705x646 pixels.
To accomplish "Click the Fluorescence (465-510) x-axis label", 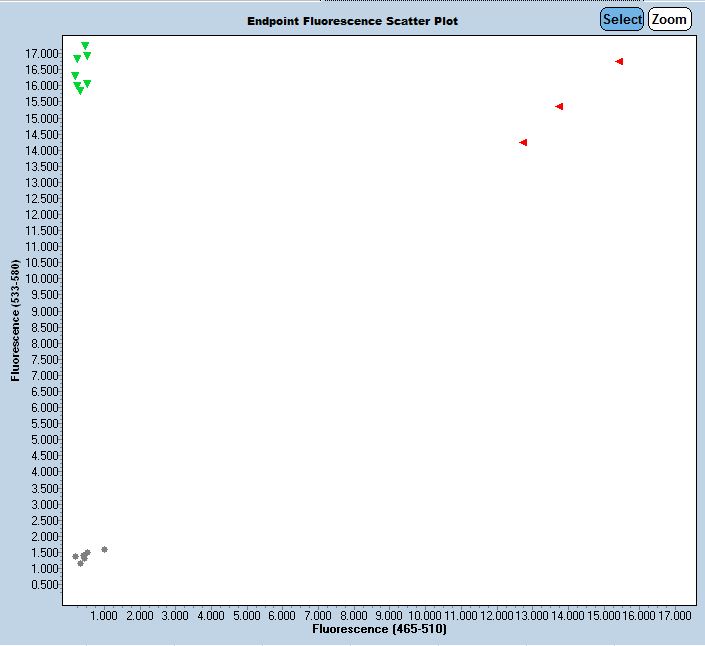I will click(x=379, y=630).
